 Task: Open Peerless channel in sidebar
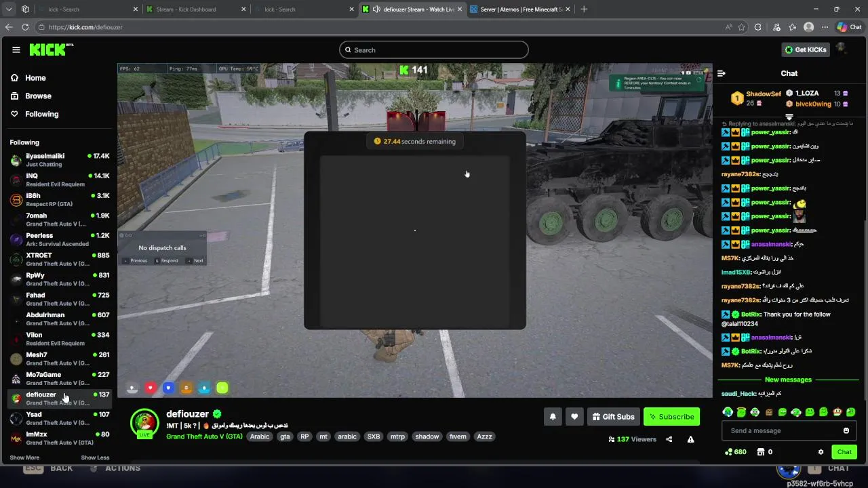click(60, 239)
